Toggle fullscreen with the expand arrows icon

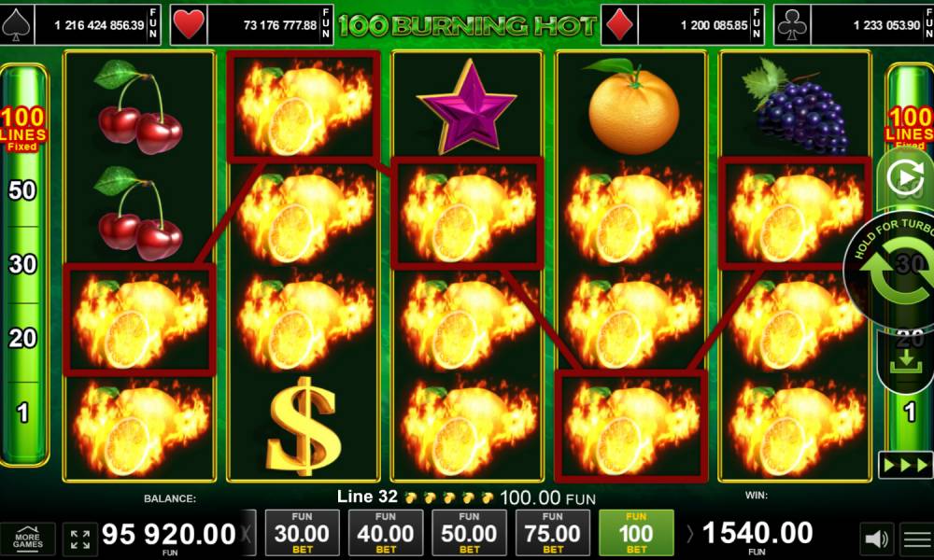coord(80,539)
